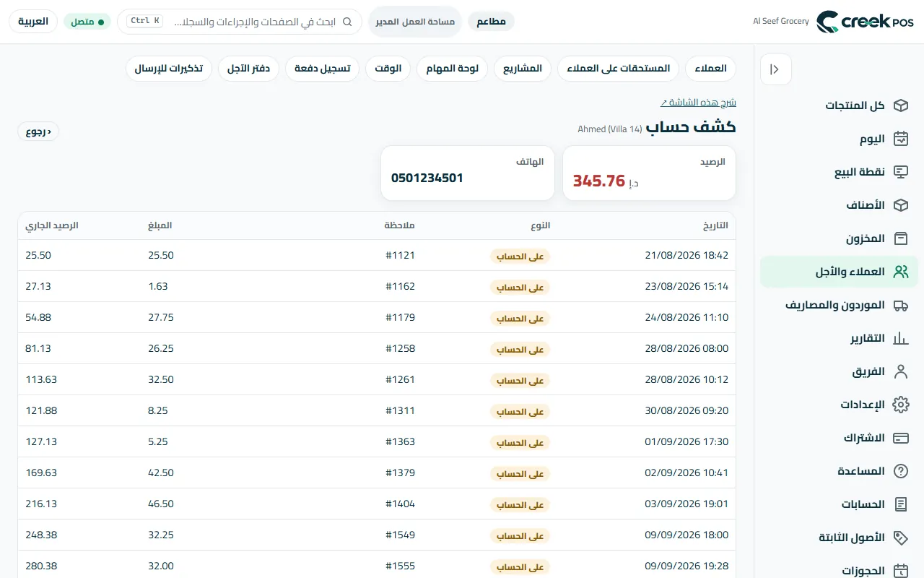
Task: Click the على الحساب badge for #1379
Action: (x=520, y=474)
